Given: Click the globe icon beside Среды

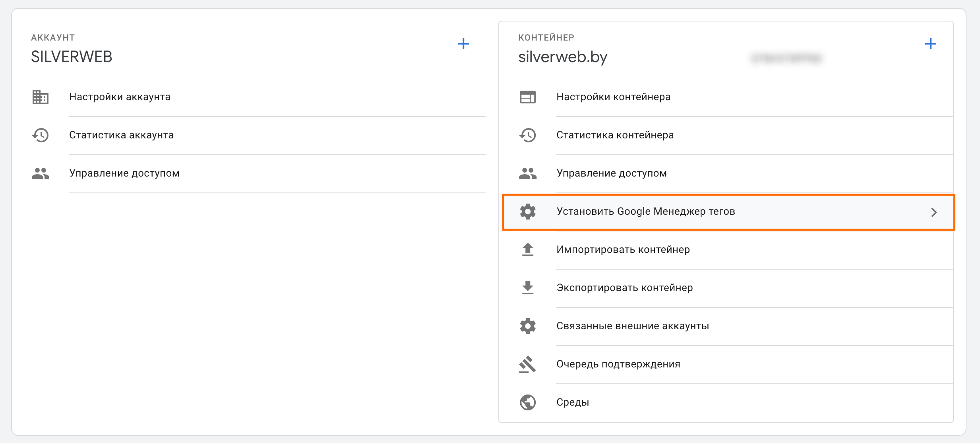Looking at the screenshot, I should pos(527,402).
